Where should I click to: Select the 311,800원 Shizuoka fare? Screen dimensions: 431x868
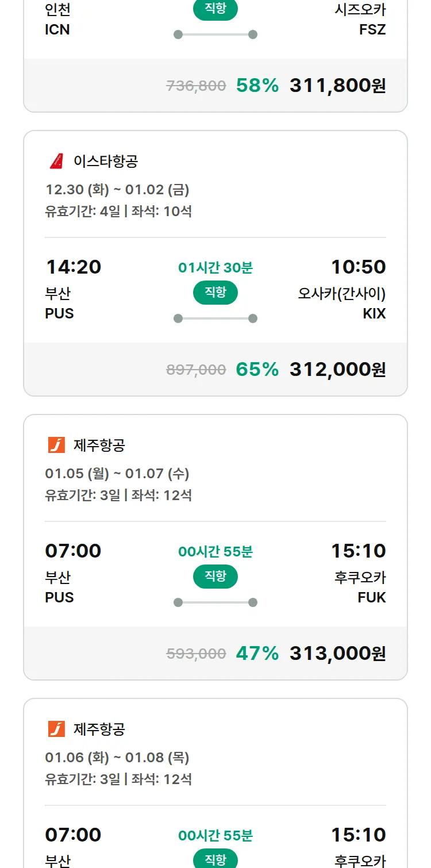coord(337,86)
